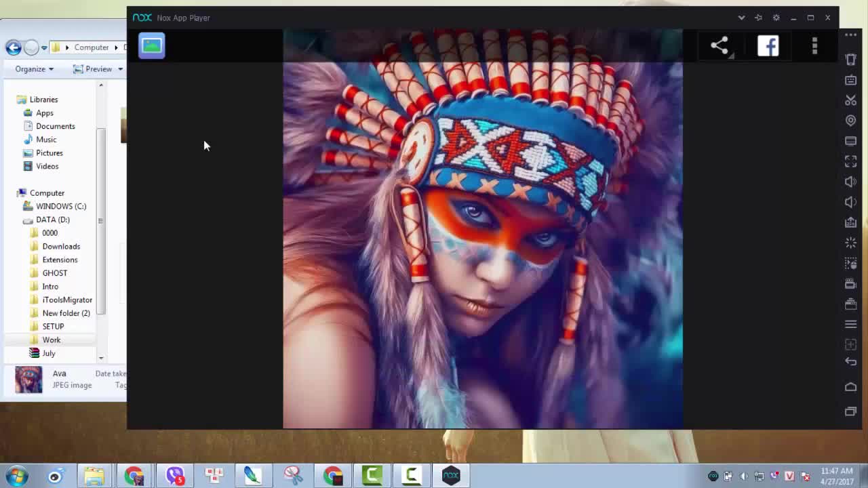
Task: Open Nox sidebar hamburger menu icon
Action: coord(850,324)
